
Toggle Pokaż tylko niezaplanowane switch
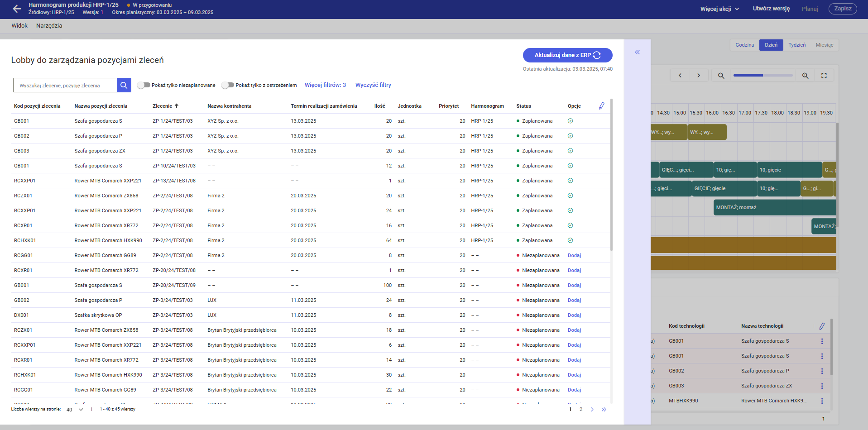[144, 85]
